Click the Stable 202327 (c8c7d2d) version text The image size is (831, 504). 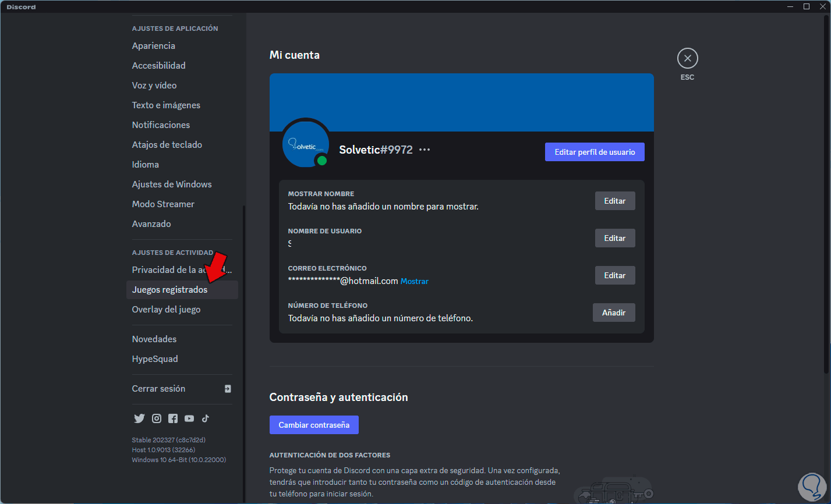[x=169, y=440]
